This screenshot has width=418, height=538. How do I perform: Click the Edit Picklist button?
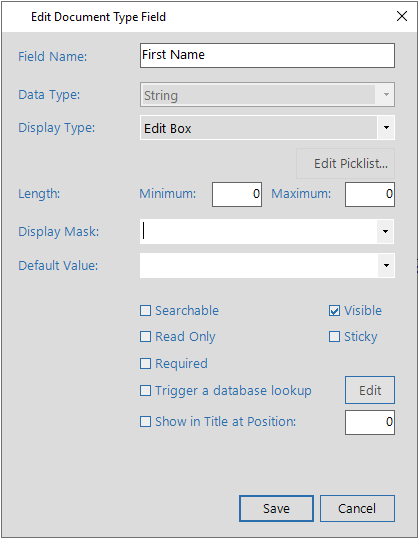click(x=346, y=164)
